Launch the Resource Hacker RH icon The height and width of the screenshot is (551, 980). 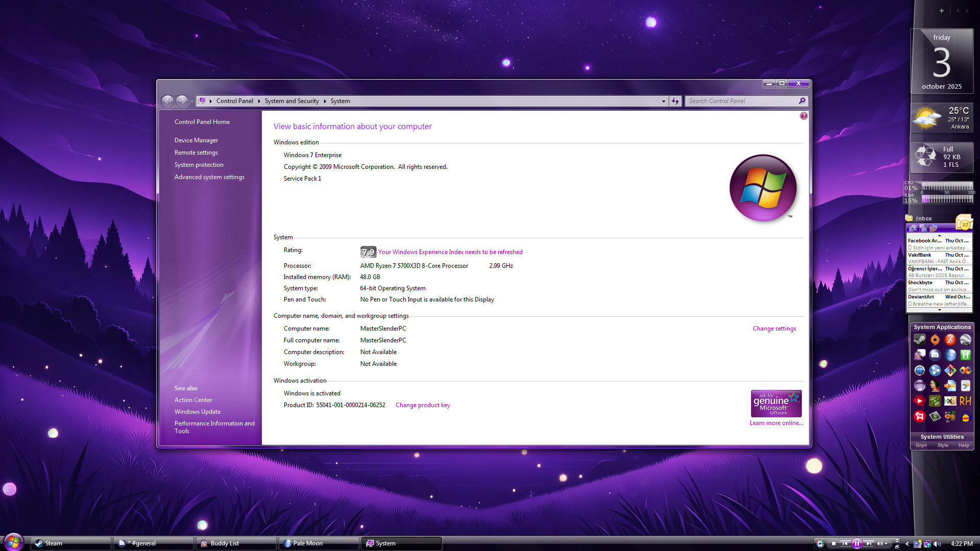point(965,401)
